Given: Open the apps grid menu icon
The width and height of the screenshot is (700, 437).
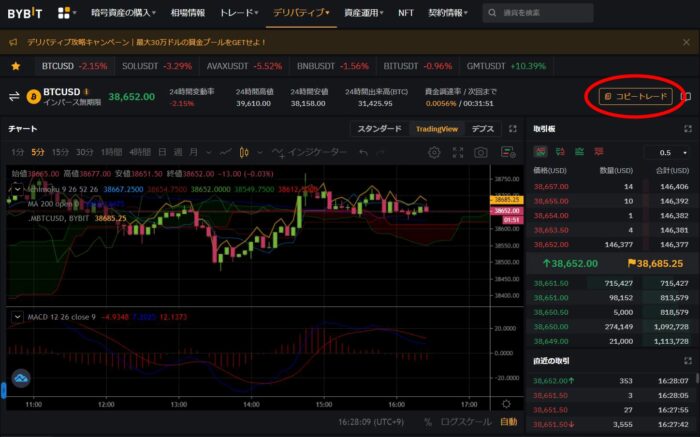Looking at the screenshot, I should pyautogui.click(x=64, y=13).
